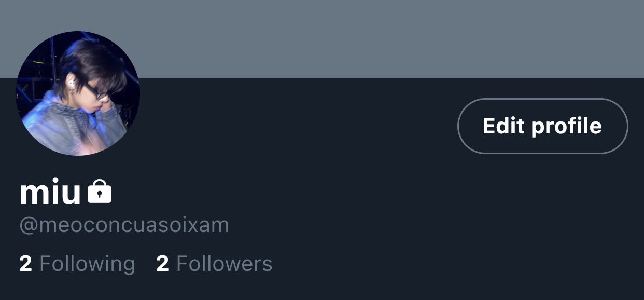Tap the word Followers

click(x=224, y=264)
